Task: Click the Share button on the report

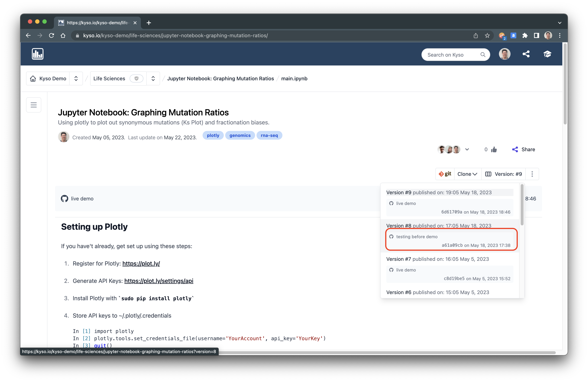Action: click(524, 150)
